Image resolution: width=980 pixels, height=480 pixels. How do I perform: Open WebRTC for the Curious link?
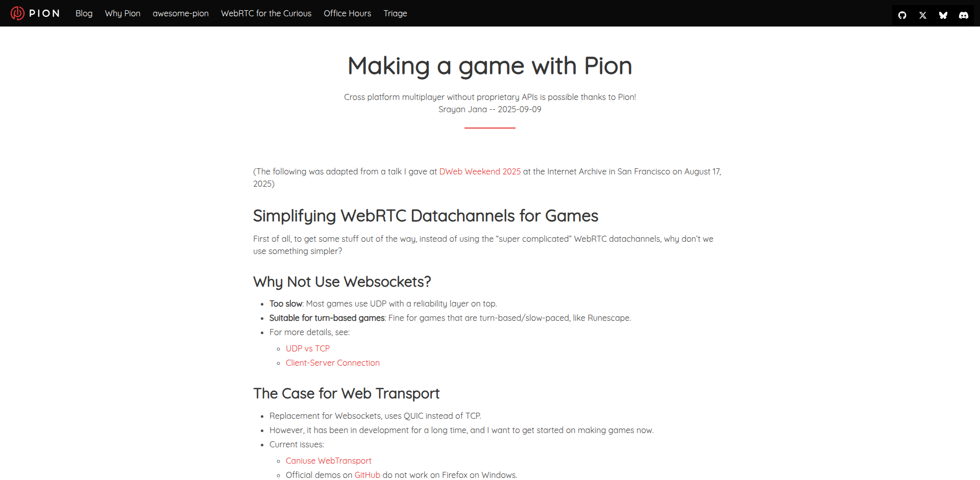point(266,13)
